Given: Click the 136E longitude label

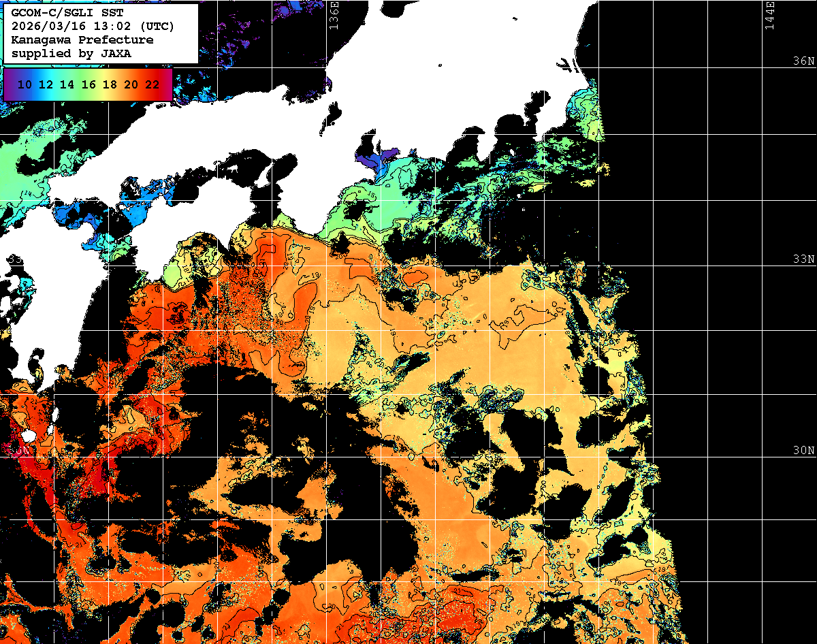Looking at the screenshot, I should (334, 15).
